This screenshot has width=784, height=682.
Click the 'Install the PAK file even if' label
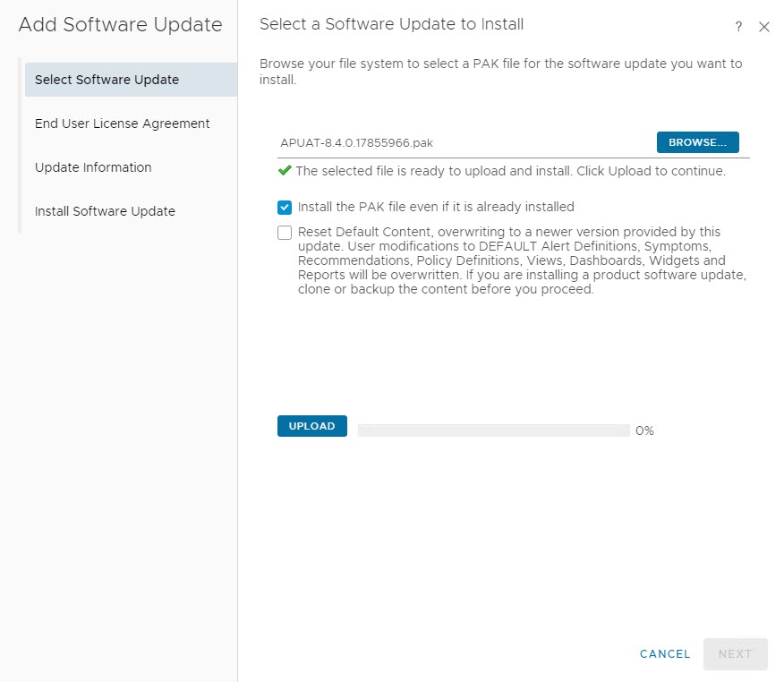coord(436,207)
